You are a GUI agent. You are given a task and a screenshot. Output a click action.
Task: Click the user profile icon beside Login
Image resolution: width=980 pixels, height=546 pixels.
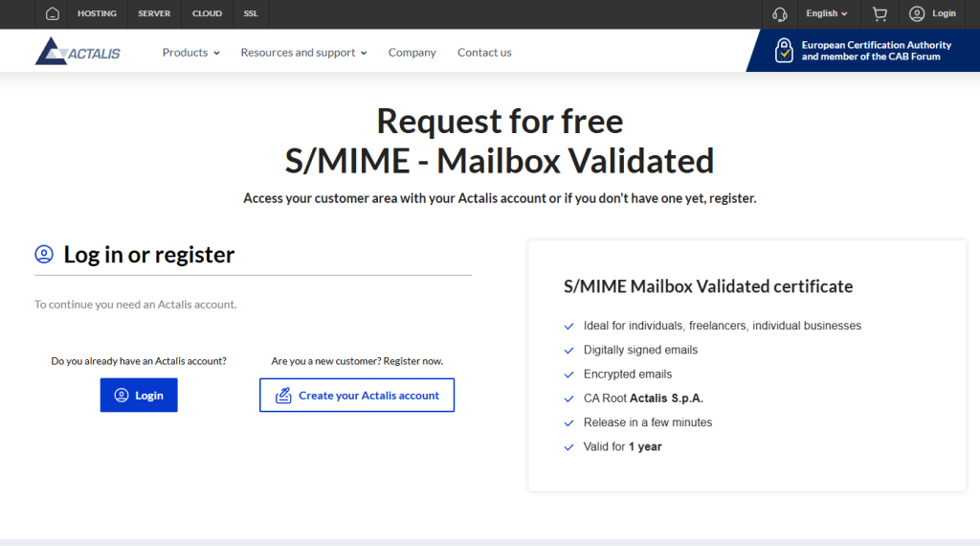917,14
